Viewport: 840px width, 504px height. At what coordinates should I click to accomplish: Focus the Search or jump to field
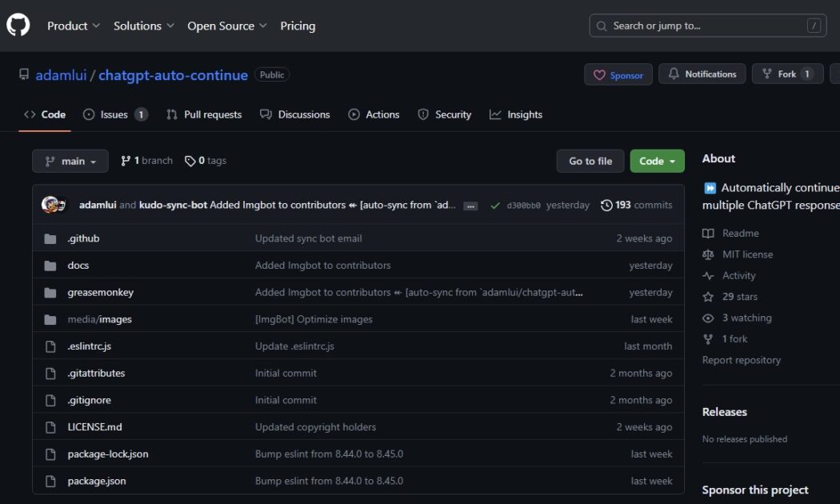pyautogui.click(x=708, y=26)
